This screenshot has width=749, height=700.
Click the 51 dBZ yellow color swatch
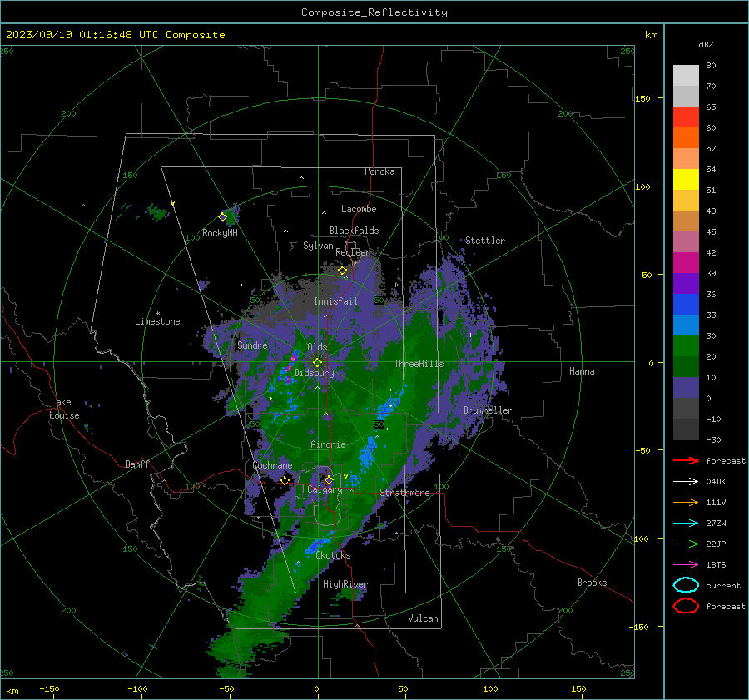(686, 179)
